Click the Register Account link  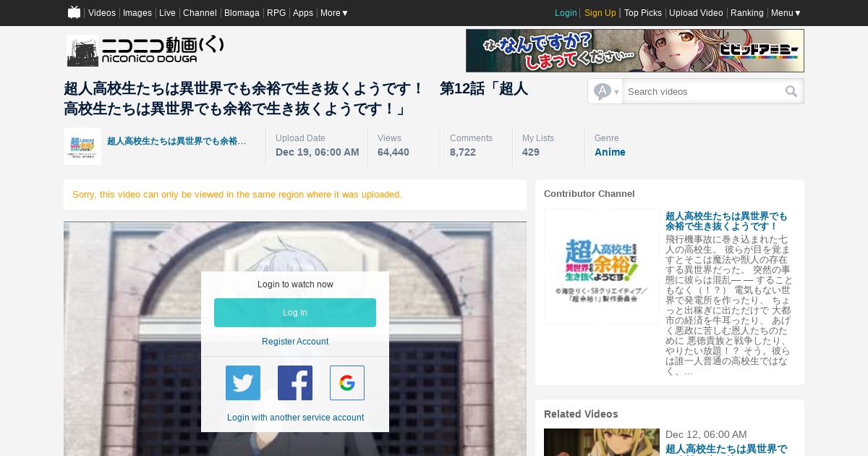pos(295,342)
